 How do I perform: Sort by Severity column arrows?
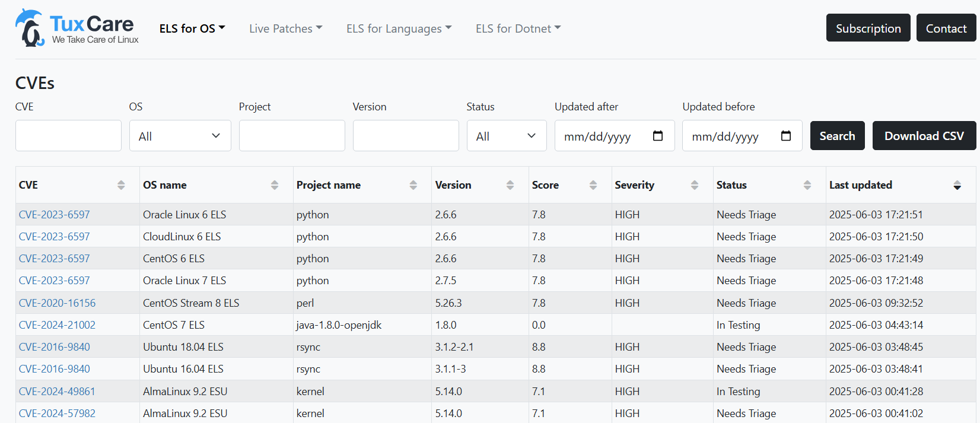pos(695,185)
